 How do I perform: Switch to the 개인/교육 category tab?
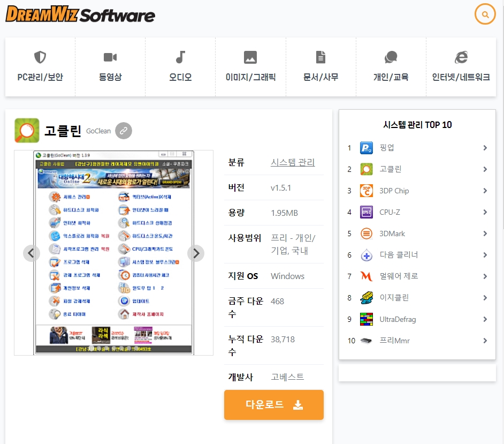391,57
